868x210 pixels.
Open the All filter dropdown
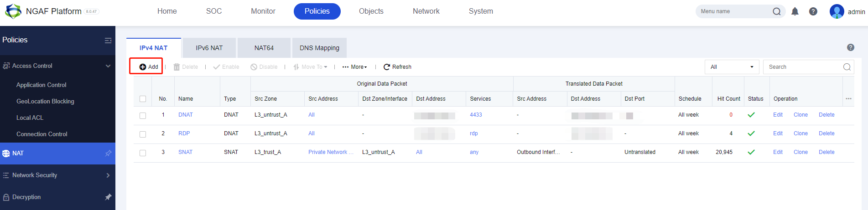click(x=732, y=67)
